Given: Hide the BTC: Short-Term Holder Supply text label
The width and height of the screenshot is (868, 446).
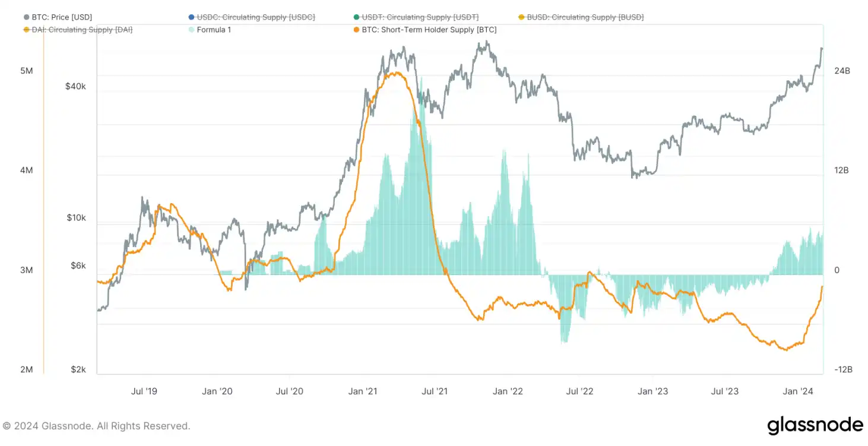Looking at the screenshot, I should click(429, 30).
